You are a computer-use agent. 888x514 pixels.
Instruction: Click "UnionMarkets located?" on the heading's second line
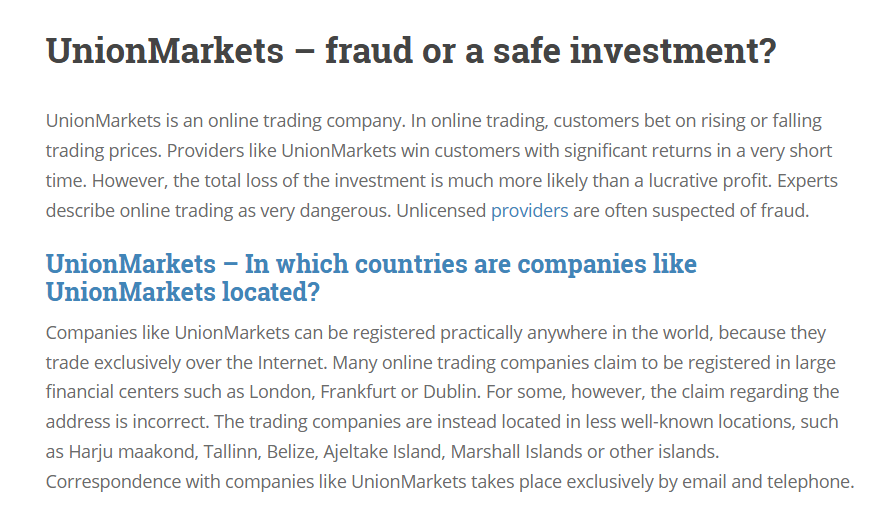pos(183,293)
